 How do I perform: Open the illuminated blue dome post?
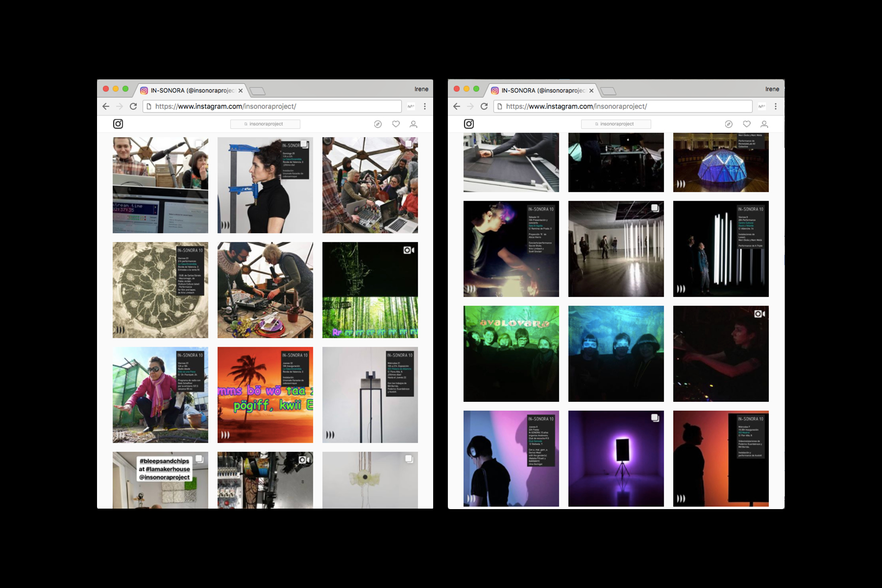pos(721,162)
